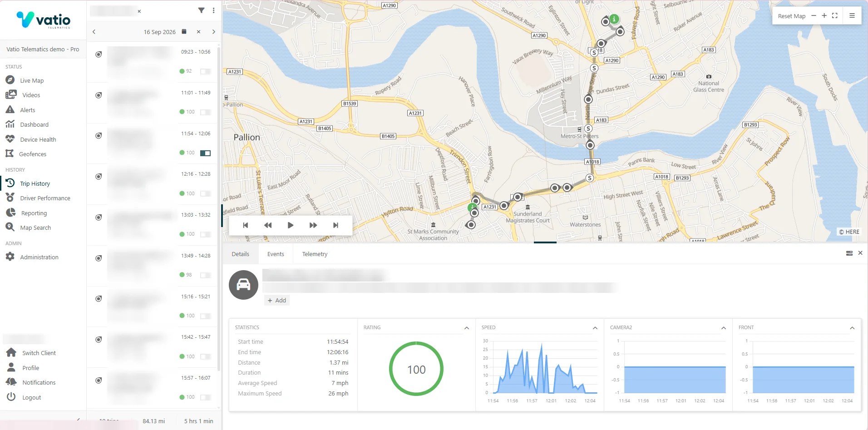Toggle switch for 13:03 - 13:32 trip
The height and width of the screenshot is (430, 868).
pyautogui.click(x=206, y=234)
